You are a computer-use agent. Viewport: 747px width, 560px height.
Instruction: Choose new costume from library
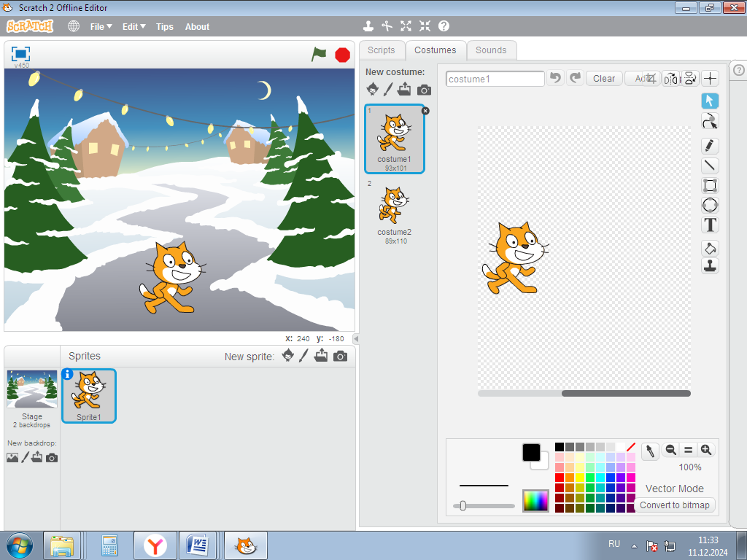point(373,89)
